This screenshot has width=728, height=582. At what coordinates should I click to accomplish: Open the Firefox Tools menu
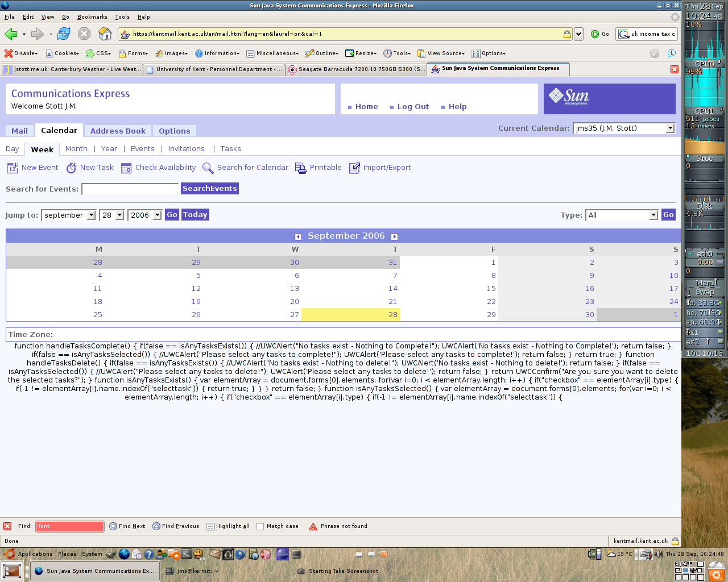[122, 17]
